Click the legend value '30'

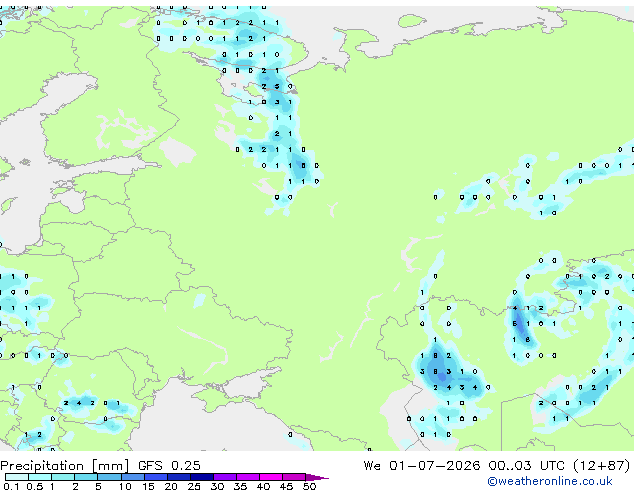coord(217,486)
